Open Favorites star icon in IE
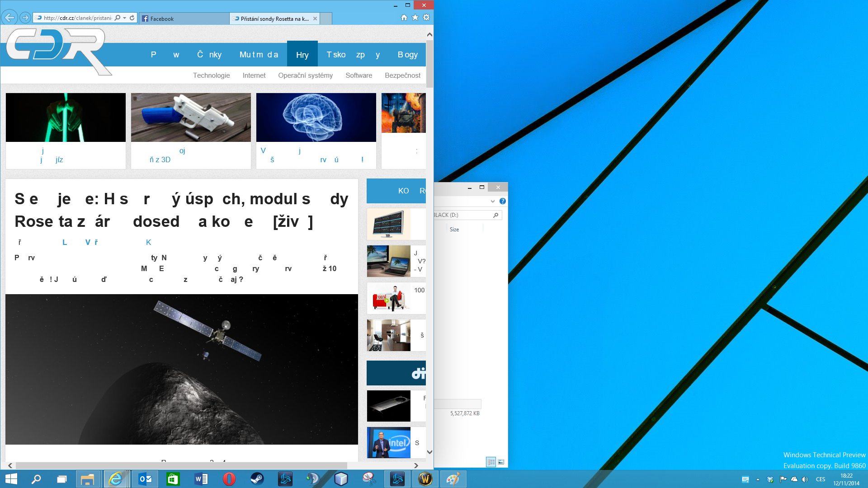Screen dimensions: 868x488 point(415,18)
